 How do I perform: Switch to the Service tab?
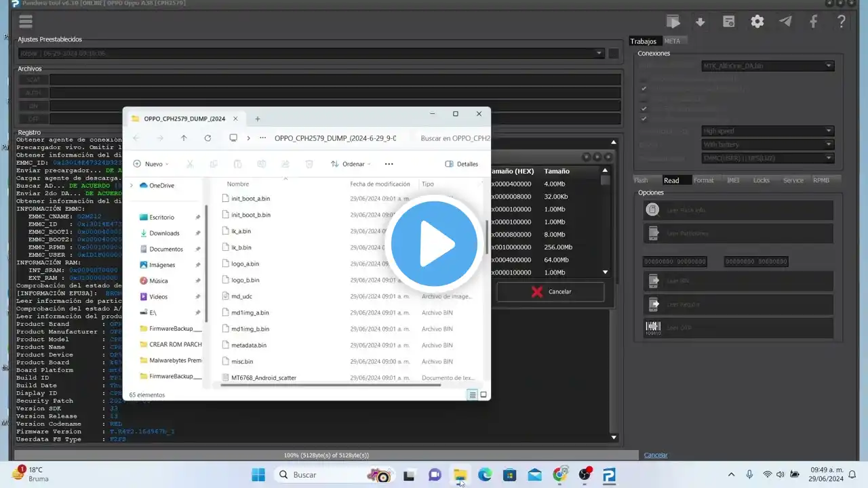pos(793,180)
